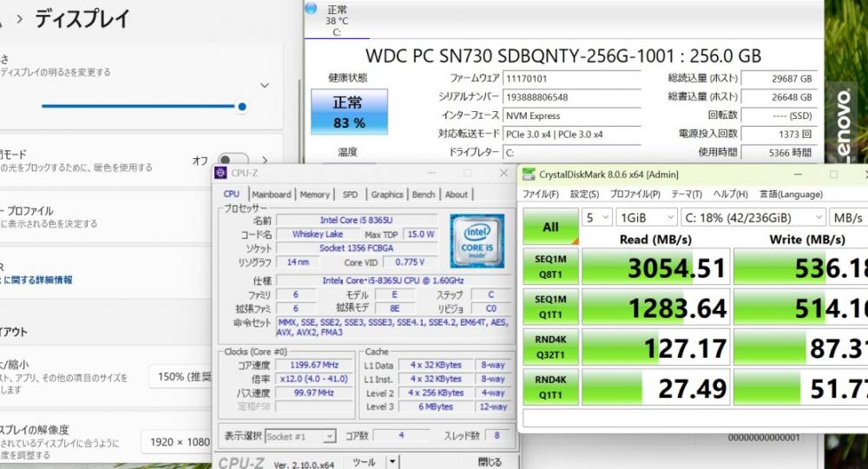This screenshot has height=469, width=868.
Task: Open the ツール dropdown arrow in CPU-Z
Action: (392, 461)
